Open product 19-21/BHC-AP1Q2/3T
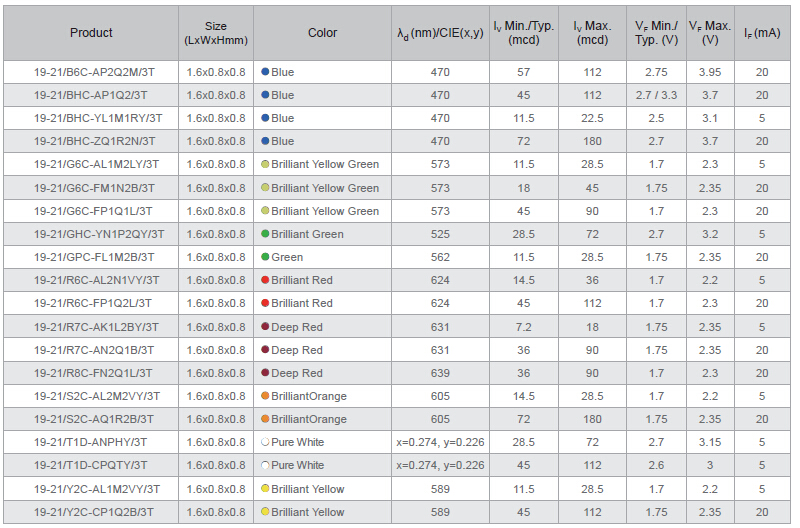 91,96
